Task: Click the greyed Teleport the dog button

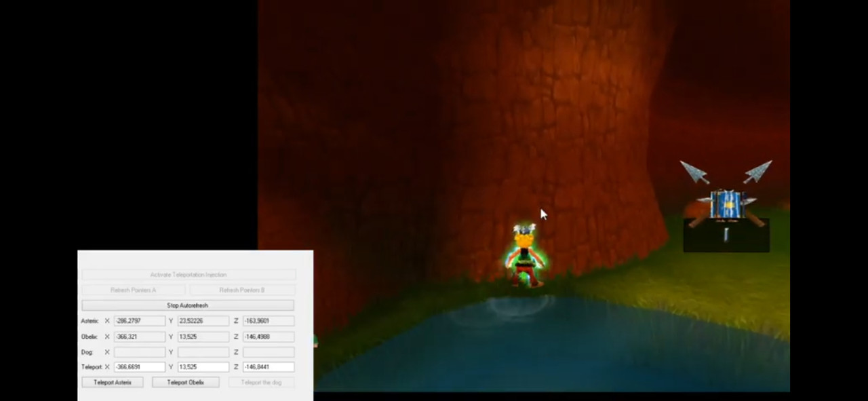Action: [x=261, y=382]
